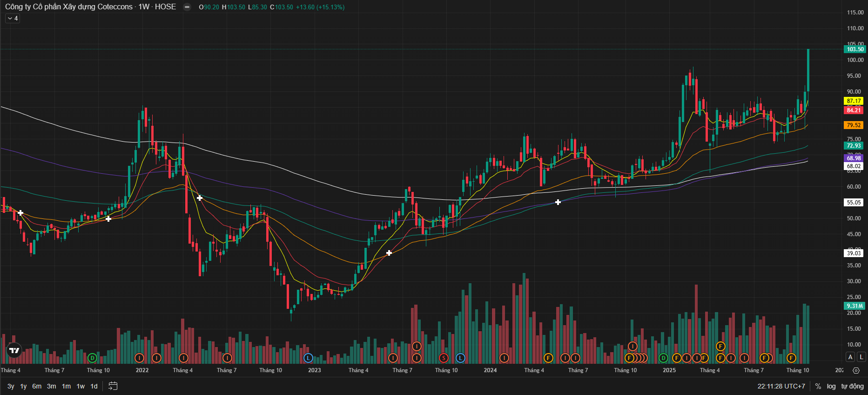This screenshot has height=395, width=868.
Task: Click the 2022 label on time axis
Action: pyautogui.click(x=142, y=370)
